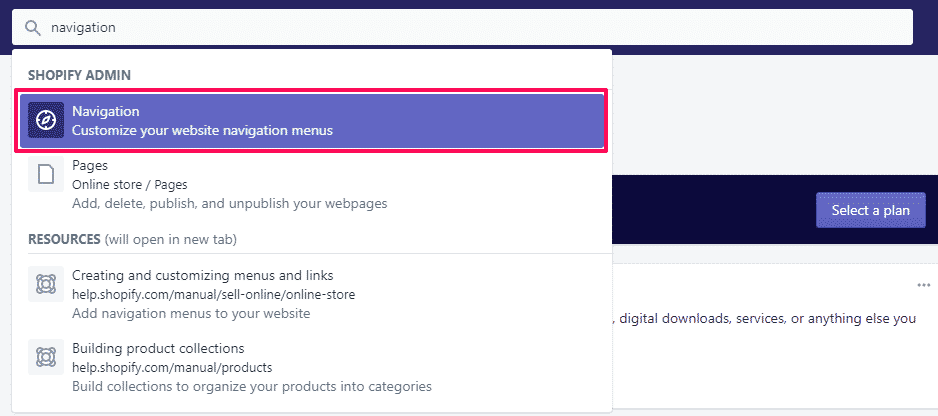Click the Pages document icon
This screenshot has width=938, height=416.
tap(45, 175)
